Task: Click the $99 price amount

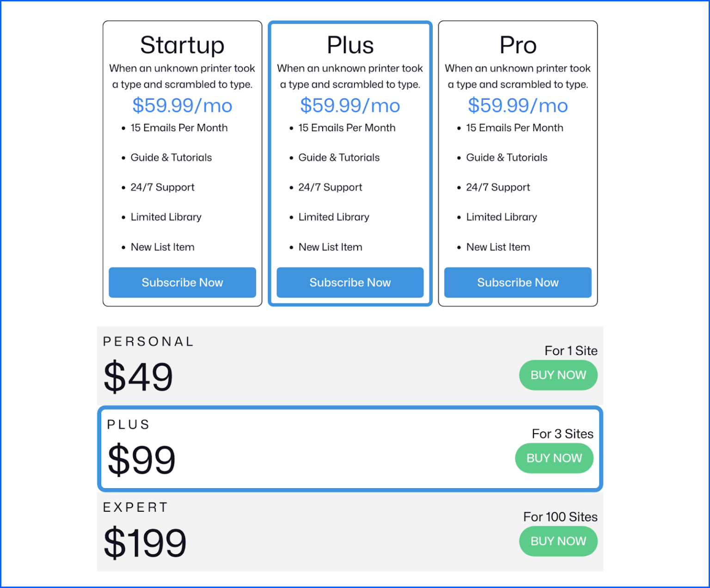Action: tap(141, 460)
